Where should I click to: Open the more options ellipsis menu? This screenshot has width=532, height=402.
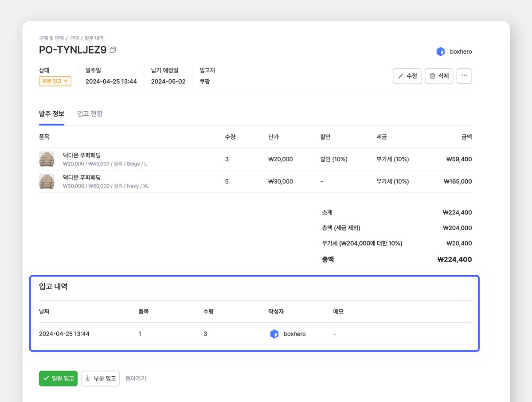(x=464, y=76)
